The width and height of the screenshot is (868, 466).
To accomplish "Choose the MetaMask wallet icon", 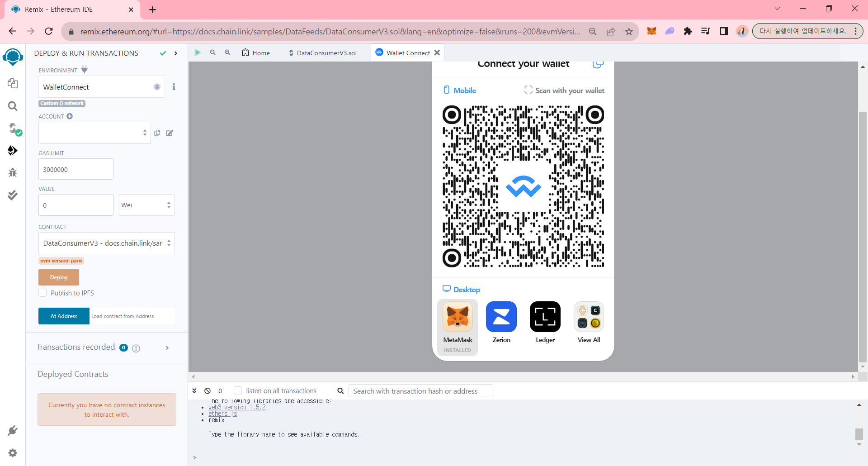I will point(458,317).
